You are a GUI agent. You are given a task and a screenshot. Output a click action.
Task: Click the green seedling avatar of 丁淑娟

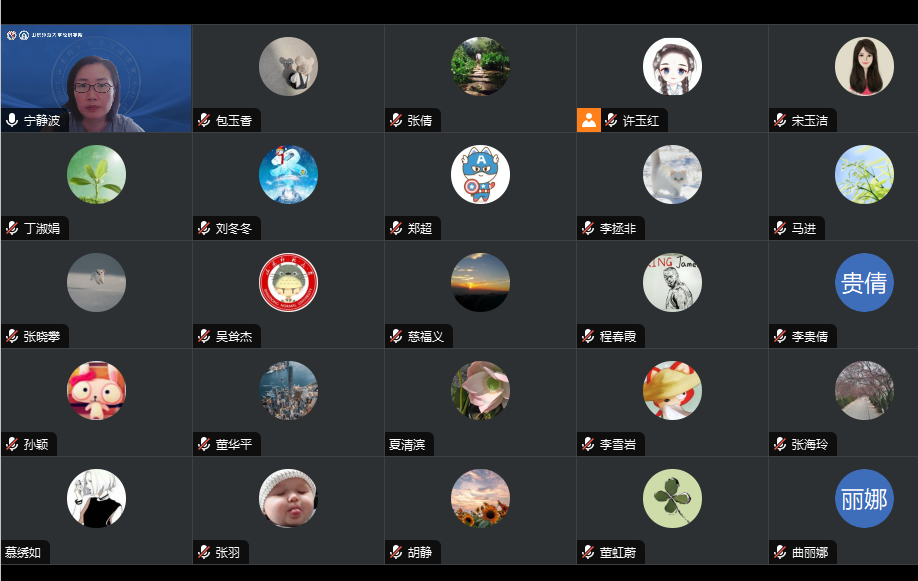(x=96, y=175)
